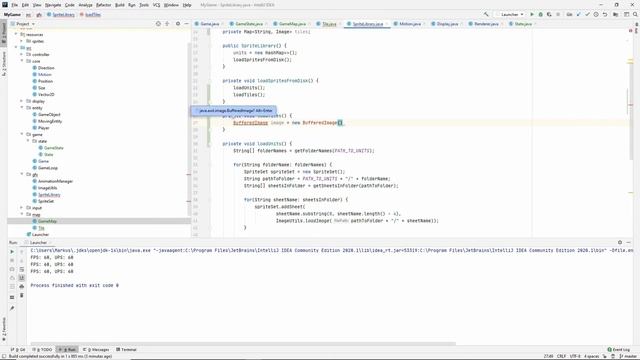
Task: Open the VCS menu
Action: point(156,5)
